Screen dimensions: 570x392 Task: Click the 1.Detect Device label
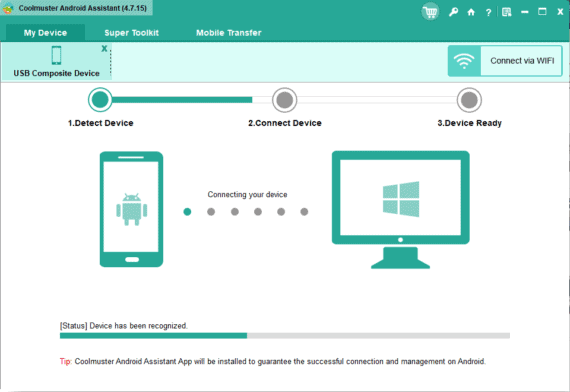101,123
